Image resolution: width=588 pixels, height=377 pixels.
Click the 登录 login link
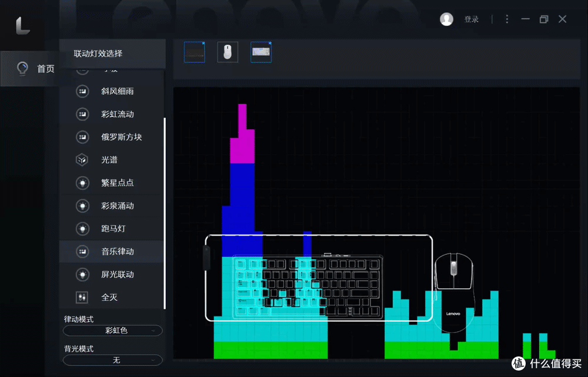(x=472, y=19)
